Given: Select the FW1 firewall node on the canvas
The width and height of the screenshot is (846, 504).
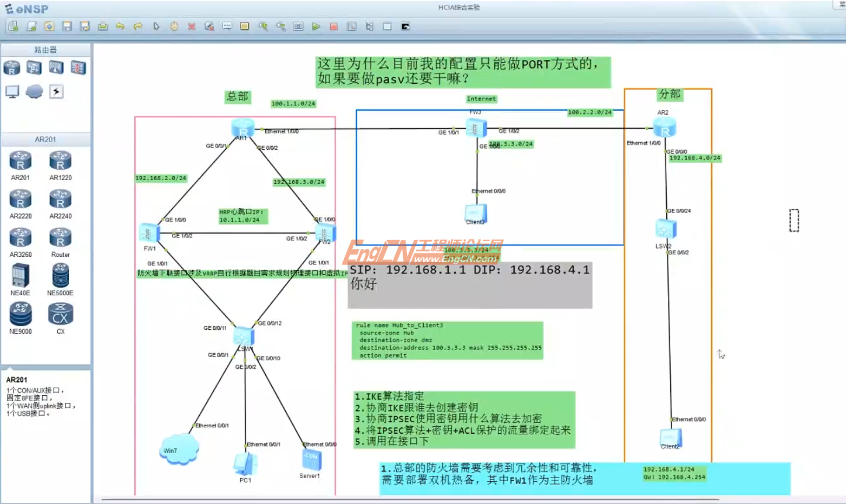Looking at the screenshot, I should 148,233.
